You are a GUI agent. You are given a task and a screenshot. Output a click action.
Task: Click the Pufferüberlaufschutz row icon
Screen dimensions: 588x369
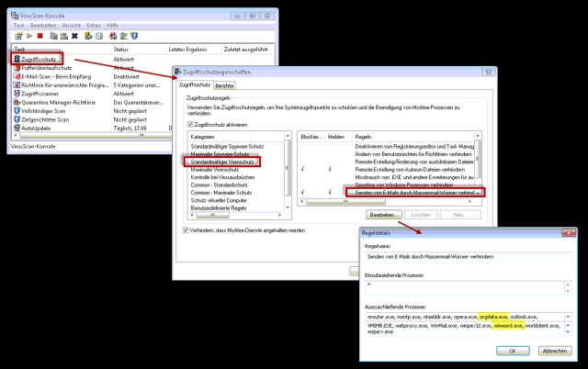point(17,68)
